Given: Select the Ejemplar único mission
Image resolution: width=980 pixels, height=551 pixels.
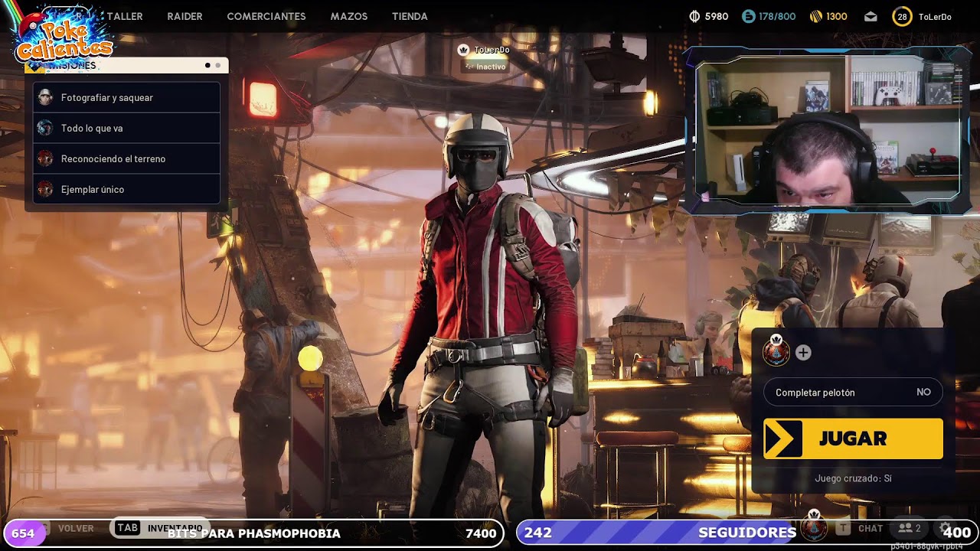Looking at the screenshot, I should click(127, 189).
